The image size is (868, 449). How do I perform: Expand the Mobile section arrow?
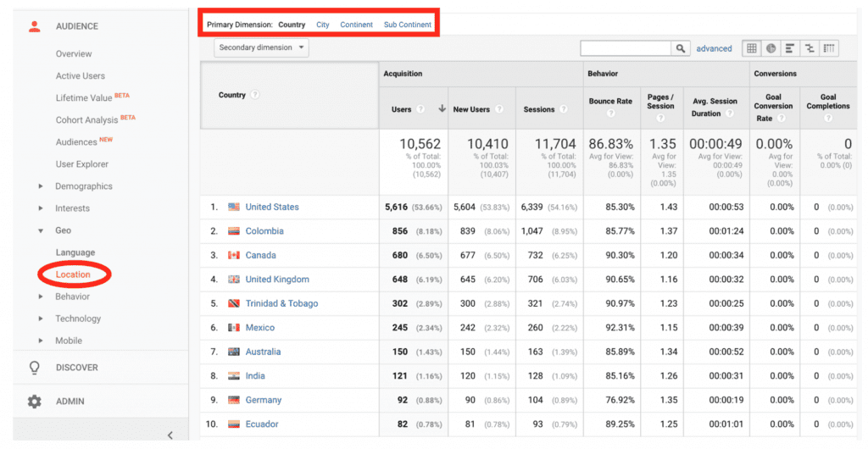[41, 341]
